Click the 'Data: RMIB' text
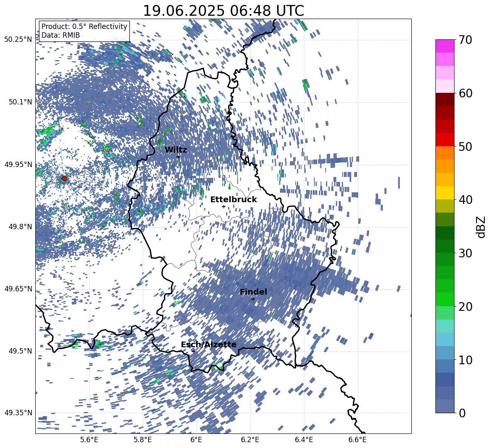The width and height of the screenshot is (491, 448). pos(61,35)
